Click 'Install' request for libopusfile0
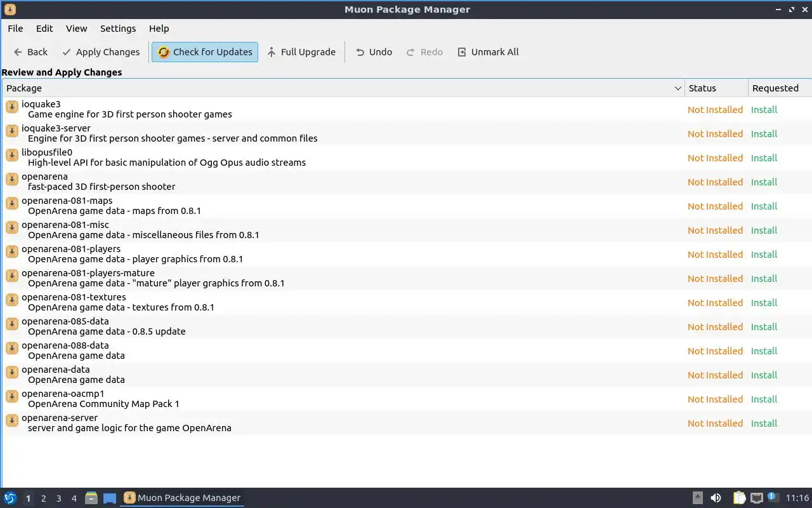 (x=764, y=158)
